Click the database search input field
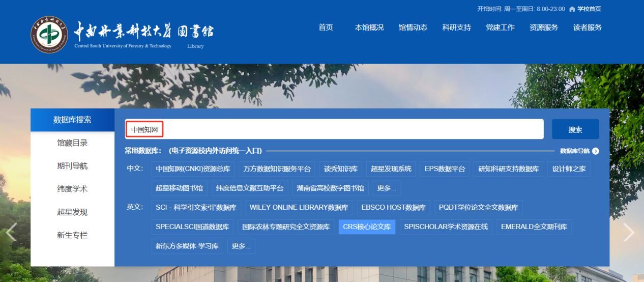 [351, 130]
